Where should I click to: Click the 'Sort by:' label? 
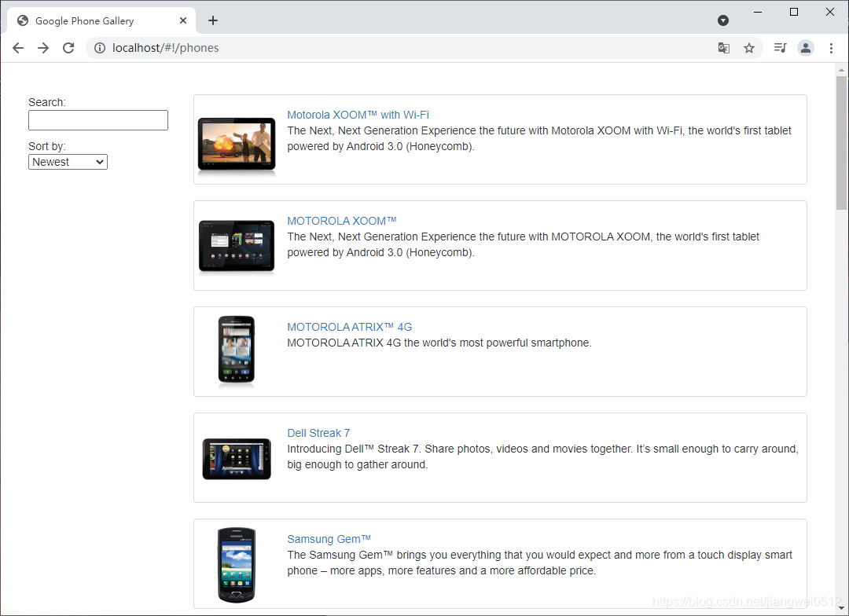pyautogui.click(x=47, y=146)
